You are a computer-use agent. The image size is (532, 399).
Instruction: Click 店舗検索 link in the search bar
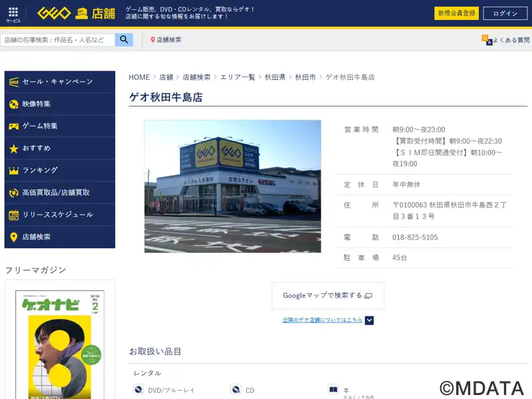(x=169, y=40)
